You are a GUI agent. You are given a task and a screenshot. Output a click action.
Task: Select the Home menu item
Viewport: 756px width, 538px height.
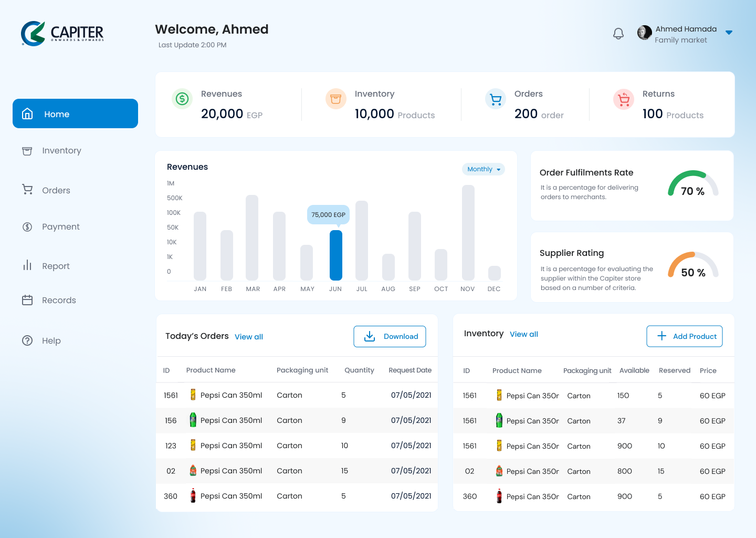click(75, 113)
